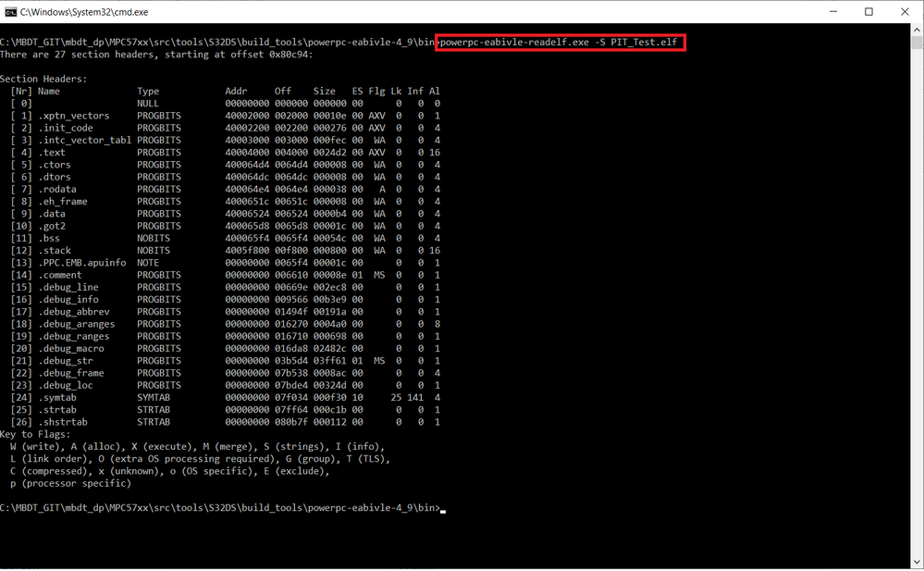Click the scrollbar up arrow
924x571 pixels.
[917, 30]
